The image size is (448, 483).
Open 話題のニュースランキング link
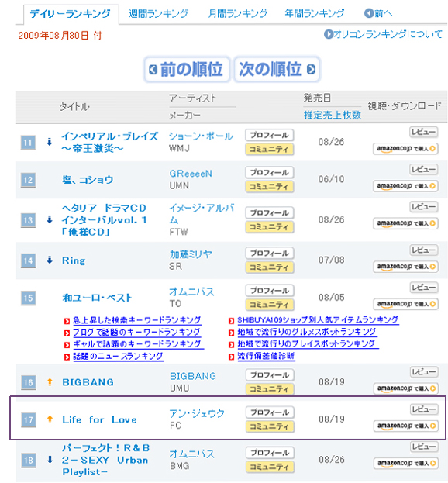[x=118, y=357]
